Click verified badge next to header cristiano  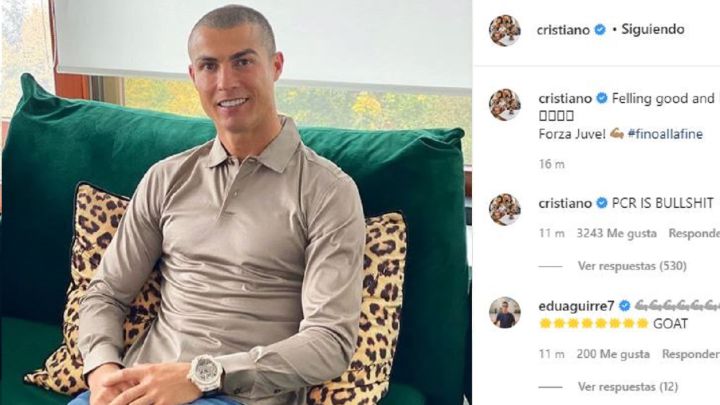point(600,30)
